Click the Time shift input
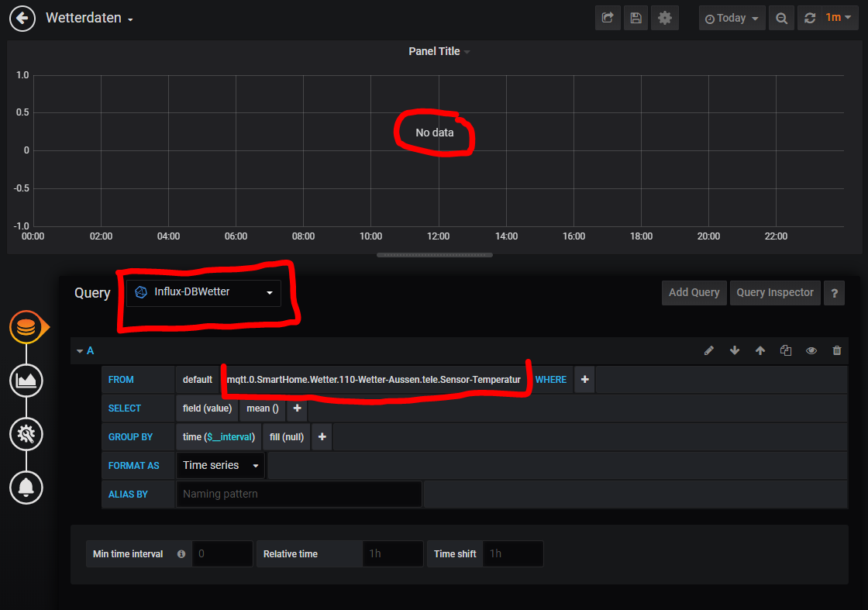The width and height of the screenshot is (868, 610). (512, 554)
